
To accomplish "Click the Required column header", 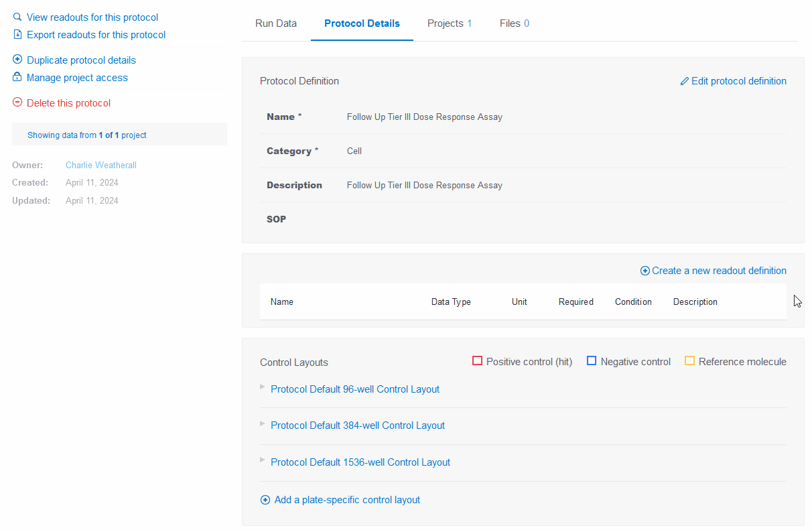I will pyautogui.click(x=576, y=302).
